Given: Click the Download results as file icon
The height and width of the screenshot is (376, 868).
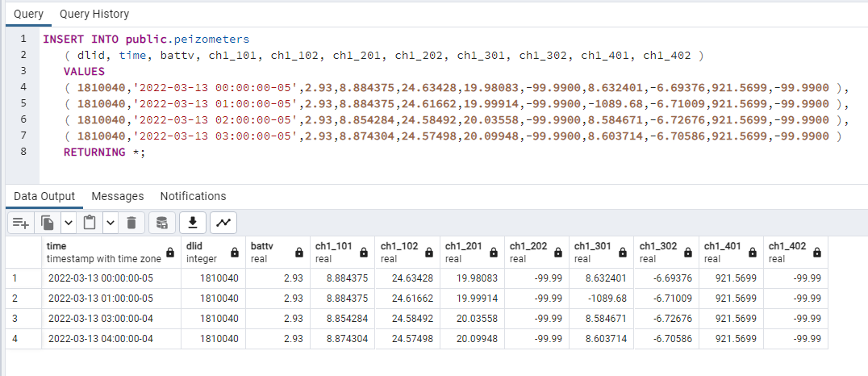Looking at the screenshot, I should point(193,224).
